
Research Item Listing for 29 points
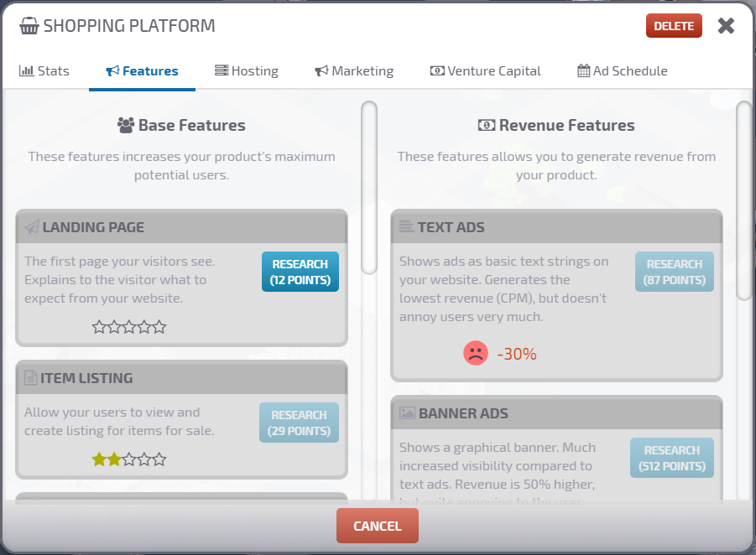[x=299, y=423]
